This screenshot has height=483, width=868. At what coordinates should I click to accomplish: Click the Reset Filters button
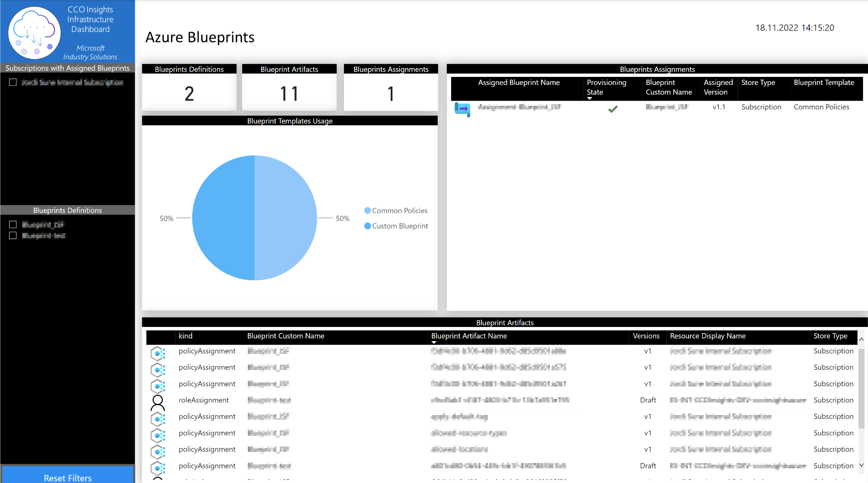point(68,475)
